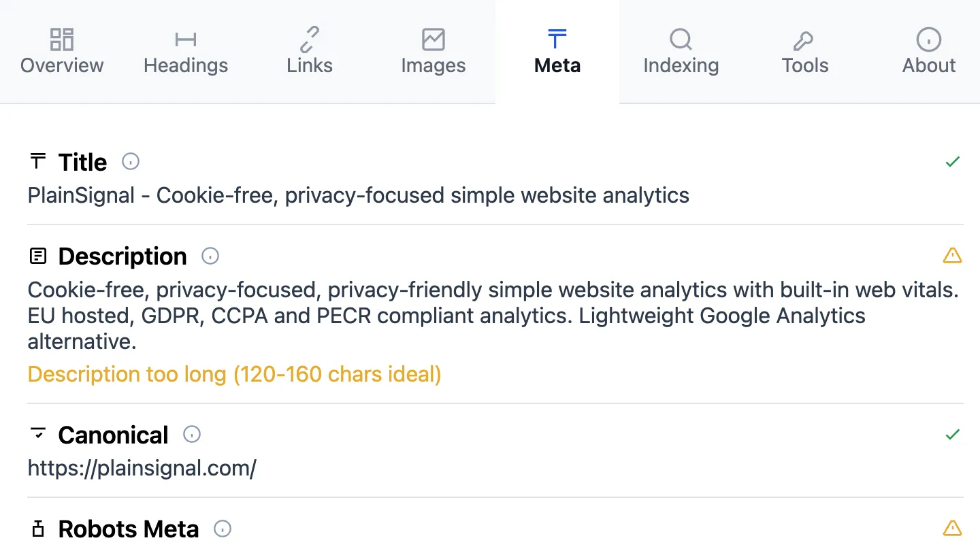Click the info icon next to Canonical
This screenshot has height=551, width=980.
[x=192, y=435]
